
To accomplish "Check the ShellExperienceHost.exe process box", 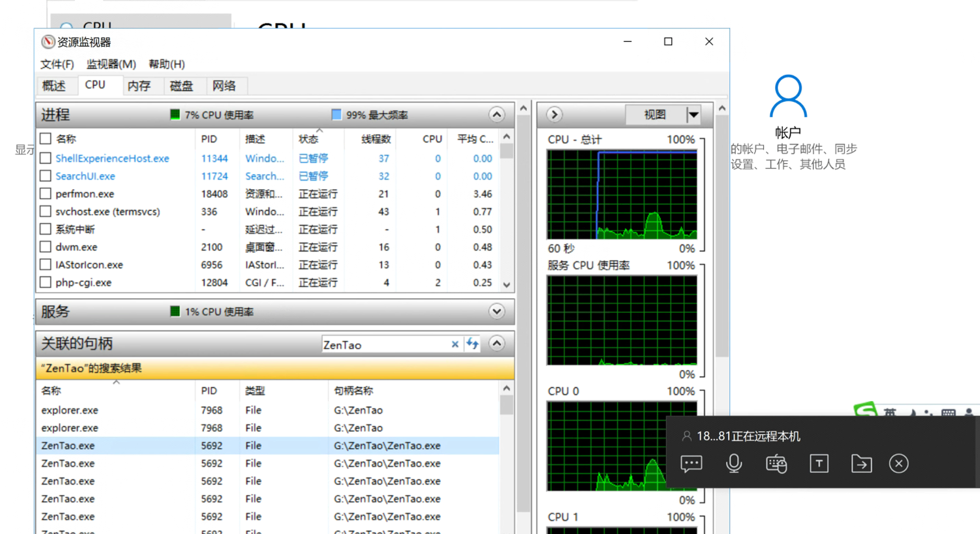I will point(46,158).
